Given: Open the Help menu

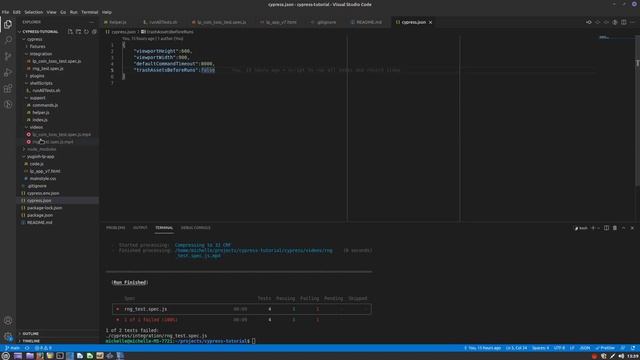Looking at the screenshot, I should tap(107, 12).
